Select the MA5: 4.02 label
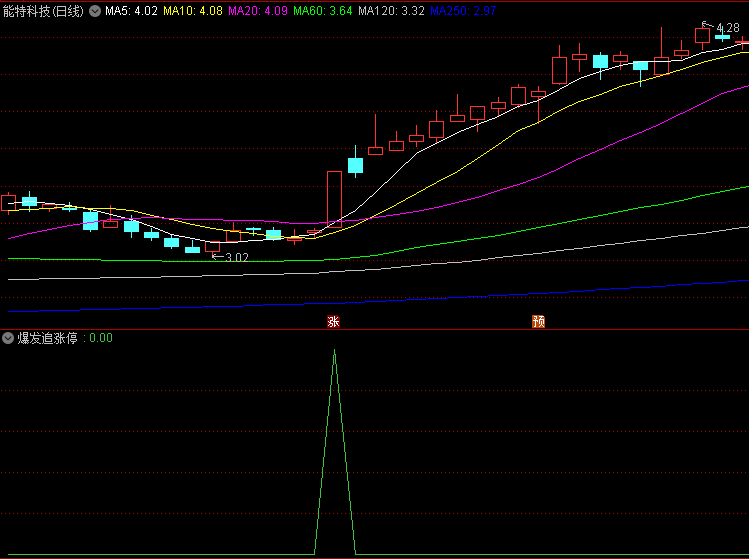749x559 pixels. pos(132,12)
